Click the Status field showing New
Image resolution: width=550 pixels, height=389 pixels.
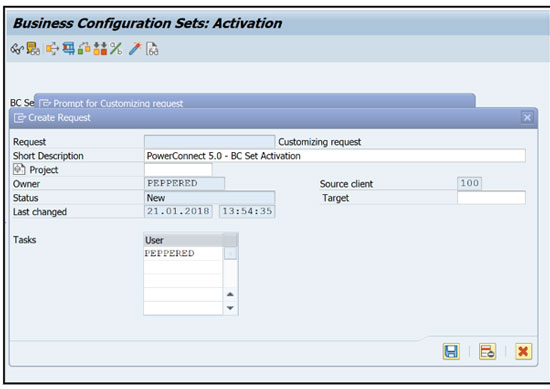pyautogui.click(x=209, y=198)
